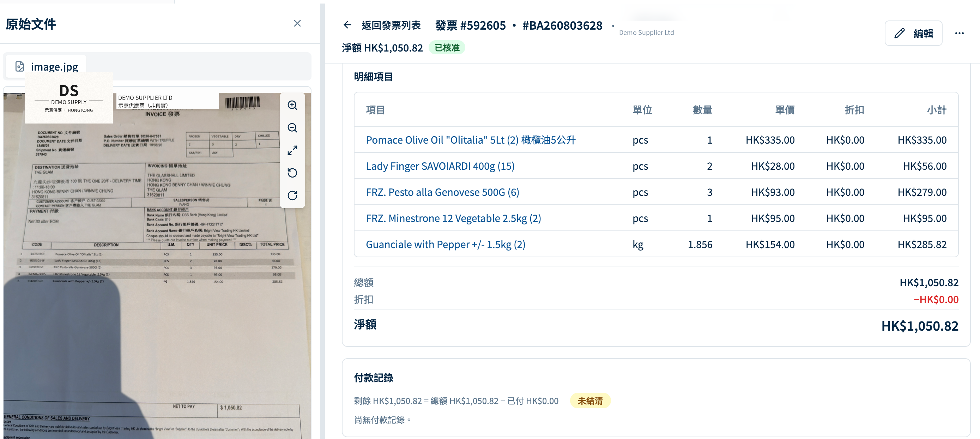Open Pomace Olive Oil "Olitalia" item link
The height and width of the screenshot is (439, 980).
(x=471, y=140)
